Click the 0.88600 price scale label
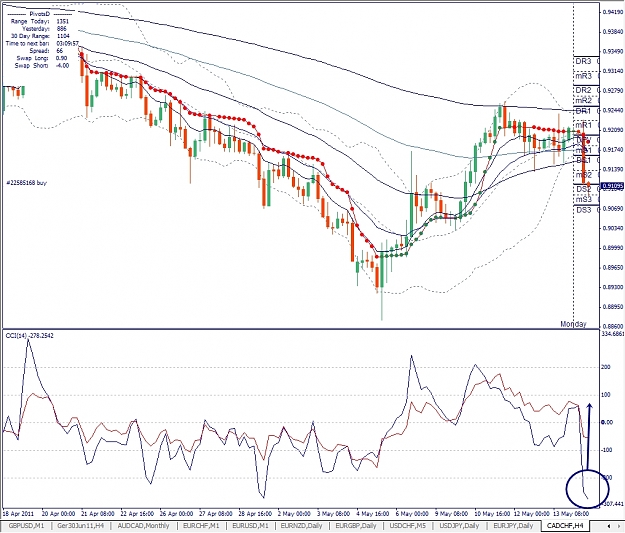This screenshot has width=625, height=533. pyautogui.click(x=613, y=326)
